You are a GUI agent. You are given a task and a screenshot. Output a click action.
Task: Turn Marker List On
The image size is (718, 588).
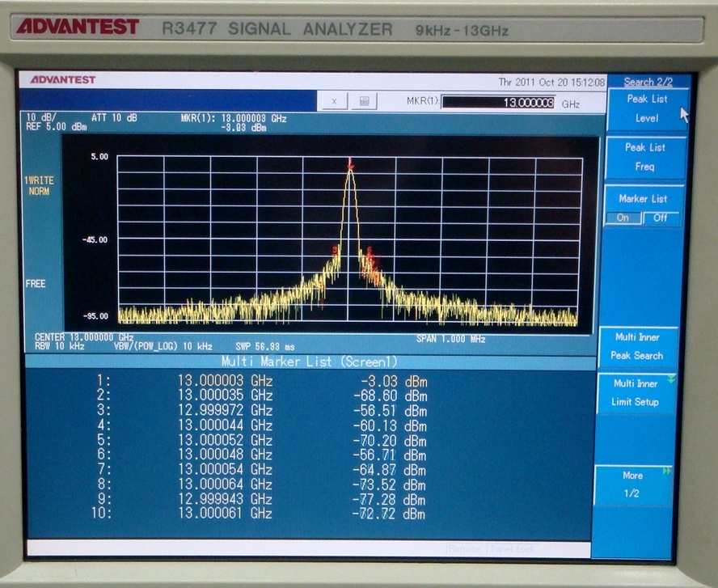623,218
